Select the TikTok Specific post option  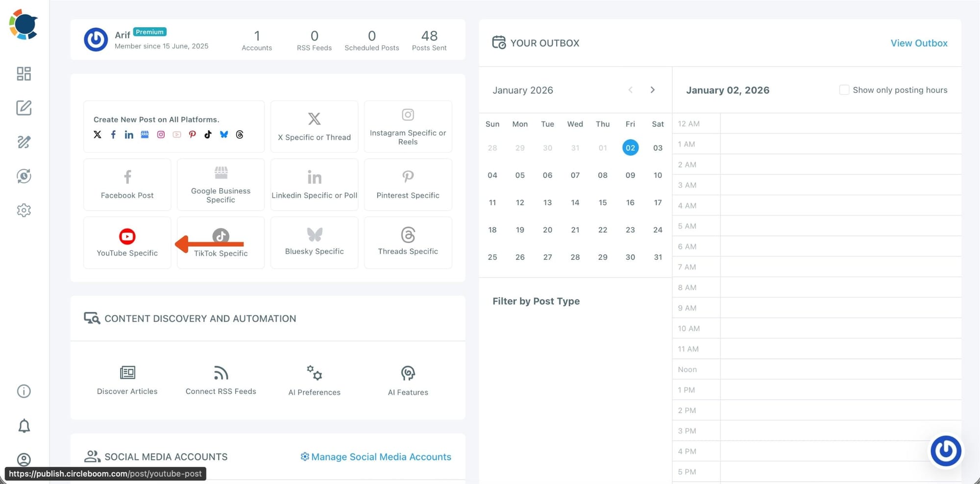220,243
